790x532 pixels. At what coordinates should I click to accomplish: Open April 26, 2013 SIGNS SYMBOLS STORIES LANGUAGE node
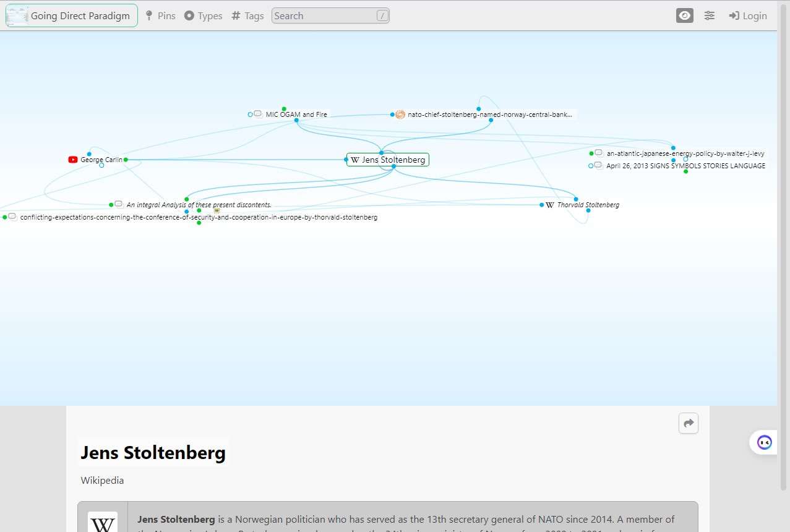(685, 166)
